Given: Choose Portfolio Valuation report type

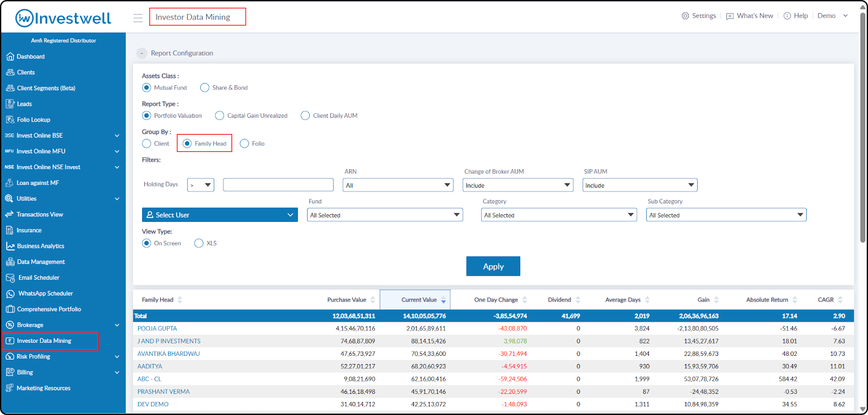Looking at the screenshot, I should [146, 116].
